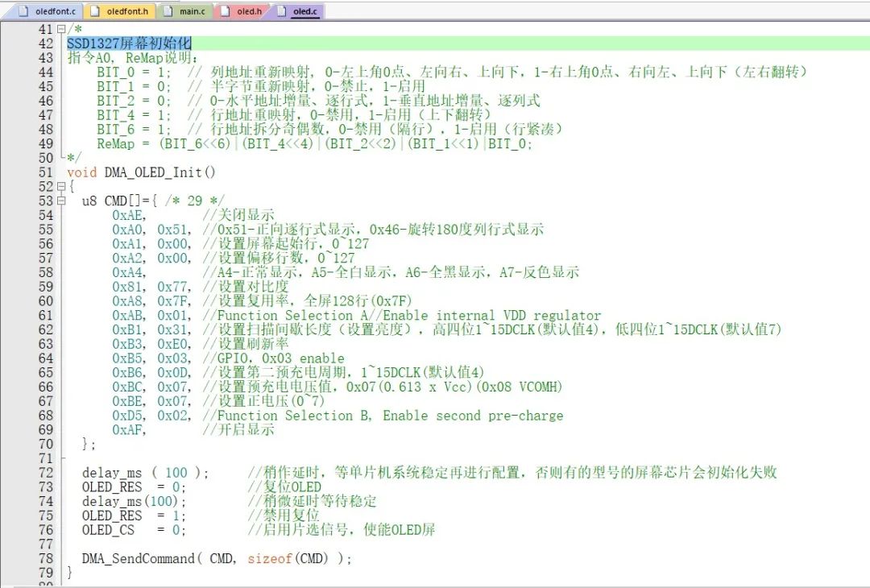
Task: Open the main.c tab
Action: point(184,11)
